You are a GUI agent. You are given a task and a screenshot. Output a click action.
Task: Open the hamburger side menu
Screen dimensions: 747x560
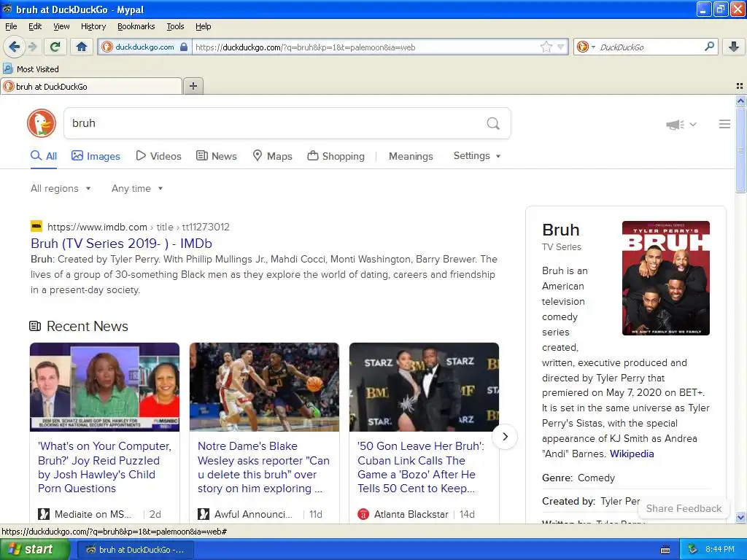tap(724, 124)
